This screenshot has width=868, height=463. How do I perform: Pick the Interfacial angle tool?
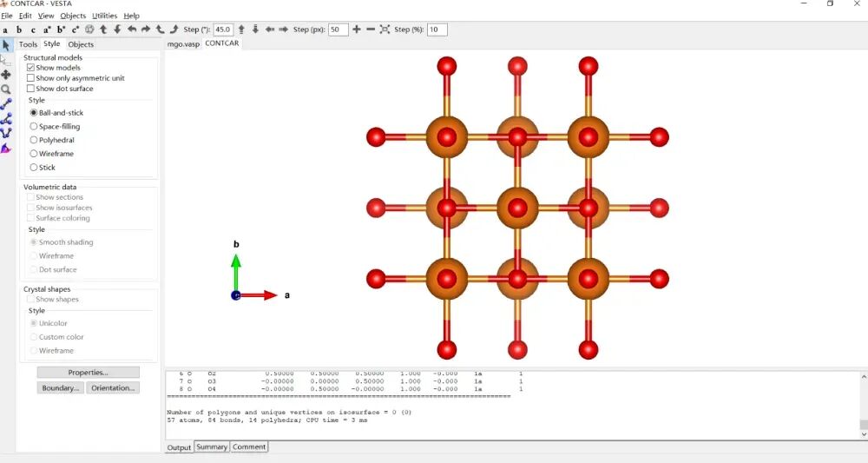[6, 149]
